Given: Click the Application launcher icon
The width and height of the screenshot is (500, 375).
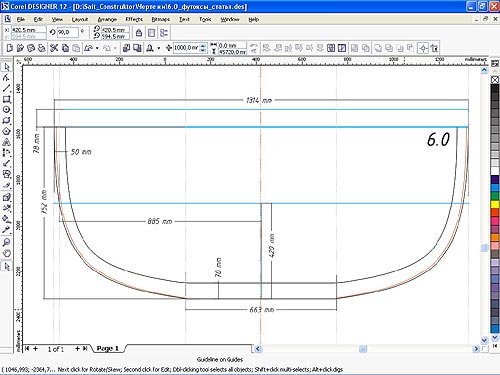Looking at the screenshot, I should 150,48.
